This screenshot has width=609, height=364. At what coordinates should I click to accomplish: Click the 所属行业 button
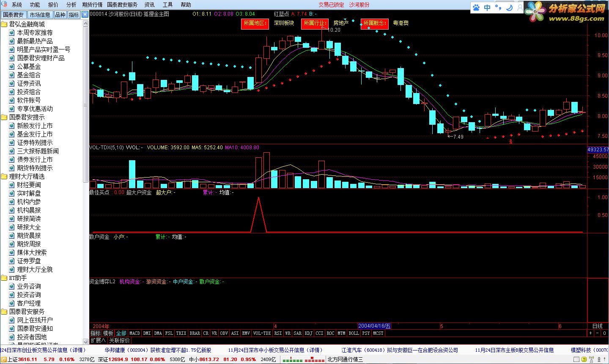[315, 23]
